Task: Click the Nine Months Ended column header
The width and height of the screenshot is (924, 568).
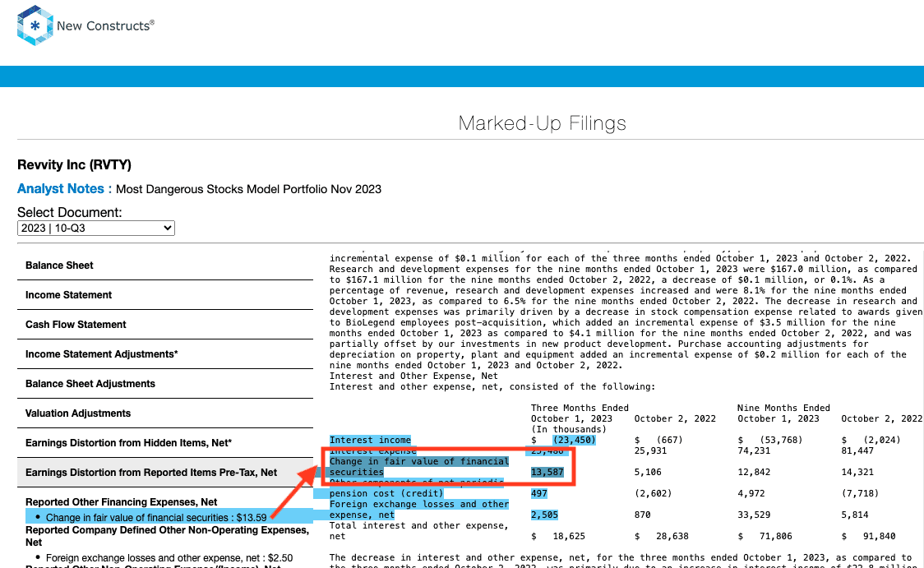Action: tap(783, 408)
